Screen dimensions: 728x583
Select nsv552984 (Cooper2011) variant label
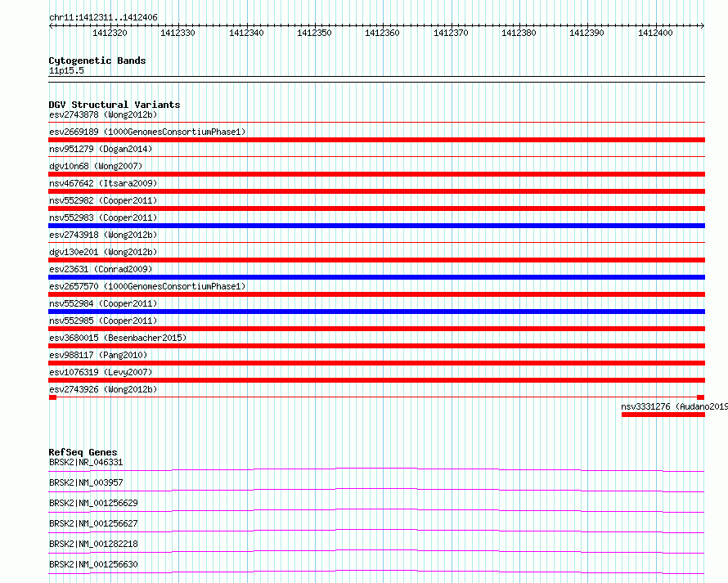click(x=103, y=303)
